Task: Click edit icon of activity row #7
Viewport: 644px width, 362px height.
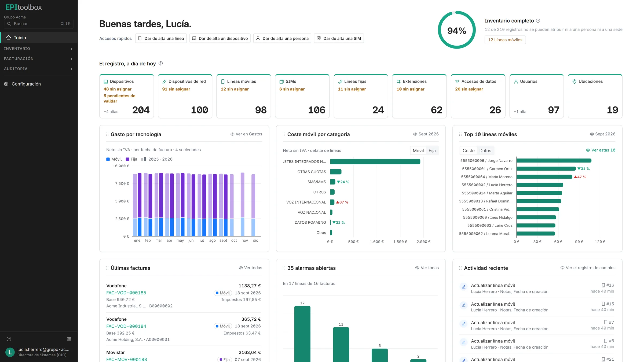Action: pyautogui.click(x=463, y=324)
